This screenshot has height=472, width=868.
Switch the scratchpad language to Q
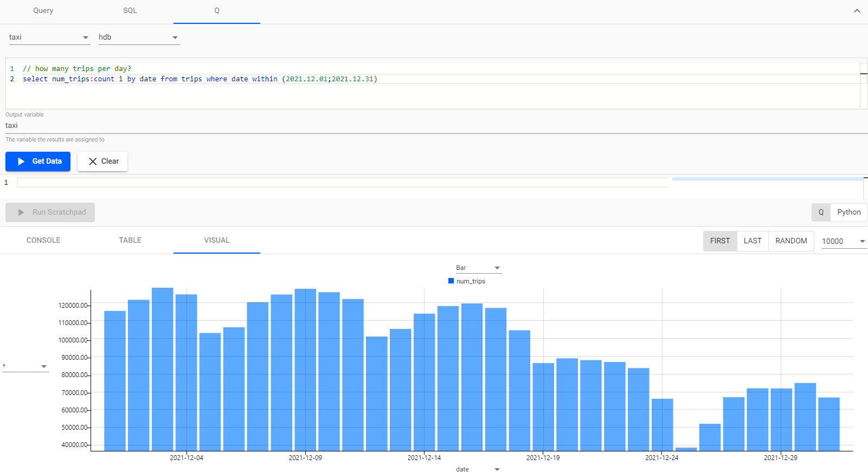821,212
